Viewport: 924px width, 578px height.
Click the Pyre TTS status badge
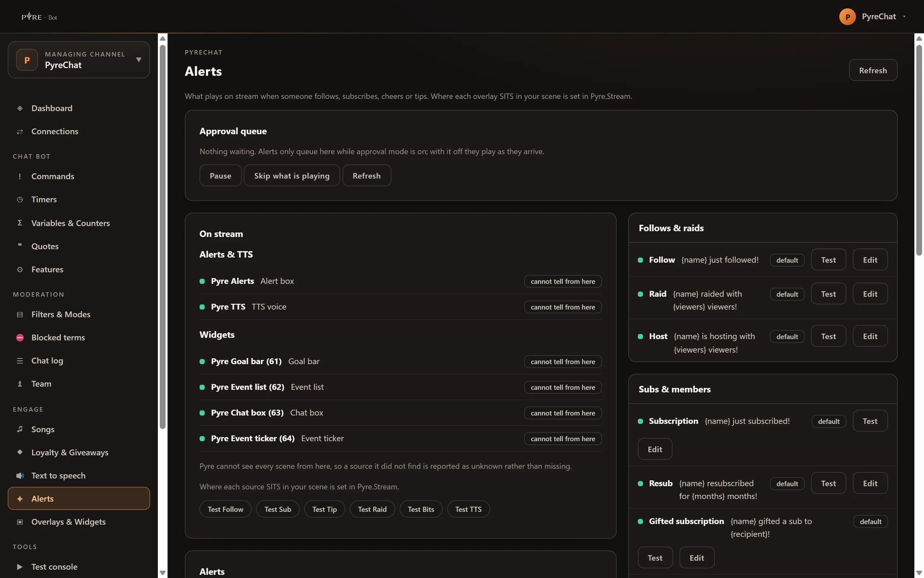(563, 307)
